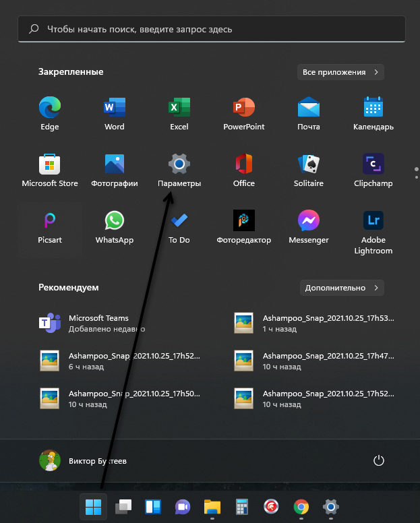Viewport: 420px width, 523px height.
Task: Open Ashampoo_Snap 17h52 file, 6 ч назад
Action: click(x=119, y=361)
